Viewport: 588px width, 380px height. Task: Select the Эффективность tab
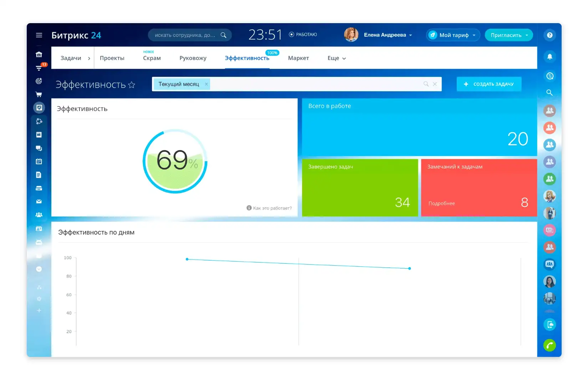coord(247,58)
